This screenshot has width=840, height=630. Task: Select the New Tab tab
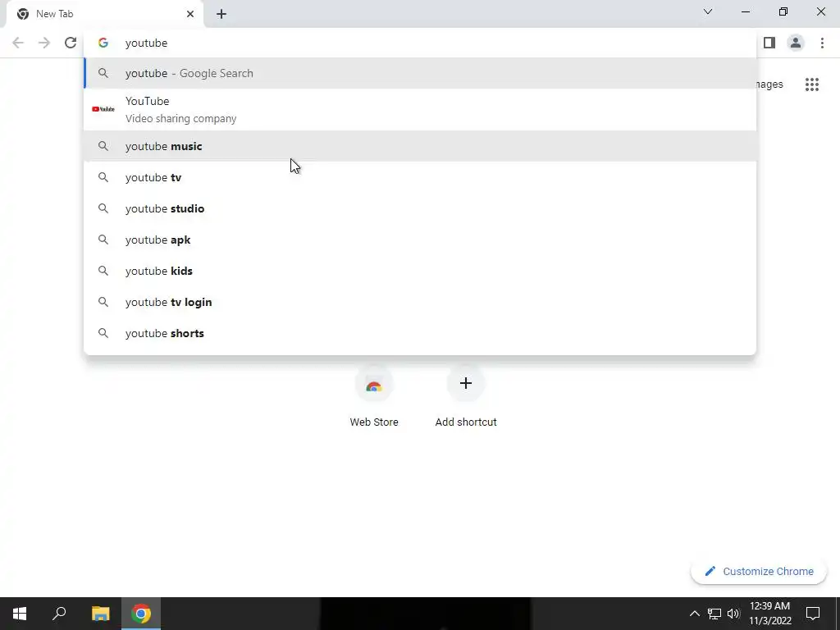105,14
